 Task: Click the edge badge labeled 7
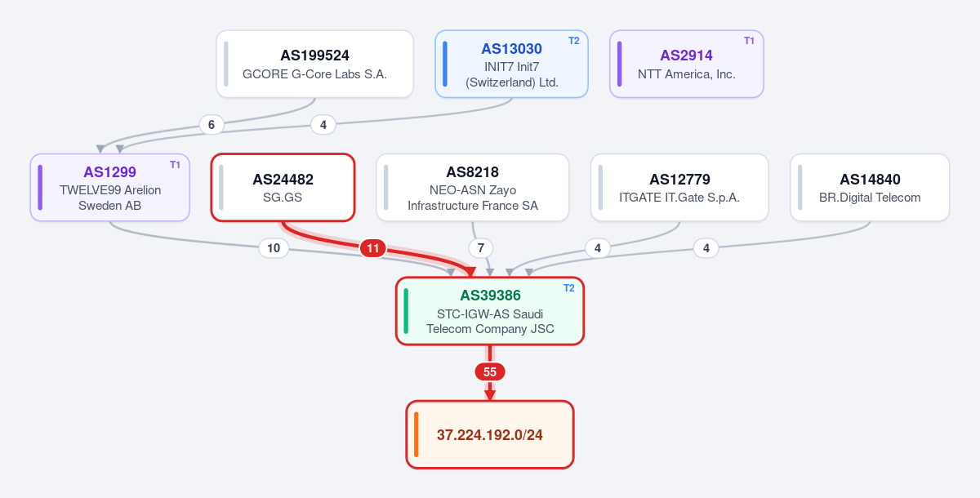pyautogui.click(x=481, y=248)
